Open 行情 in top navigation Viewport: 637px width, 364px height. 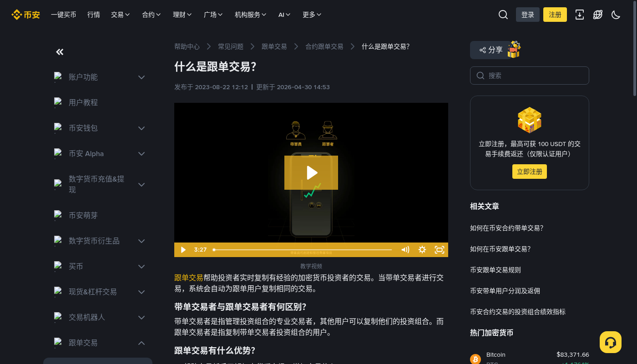(x=94, y=15)
